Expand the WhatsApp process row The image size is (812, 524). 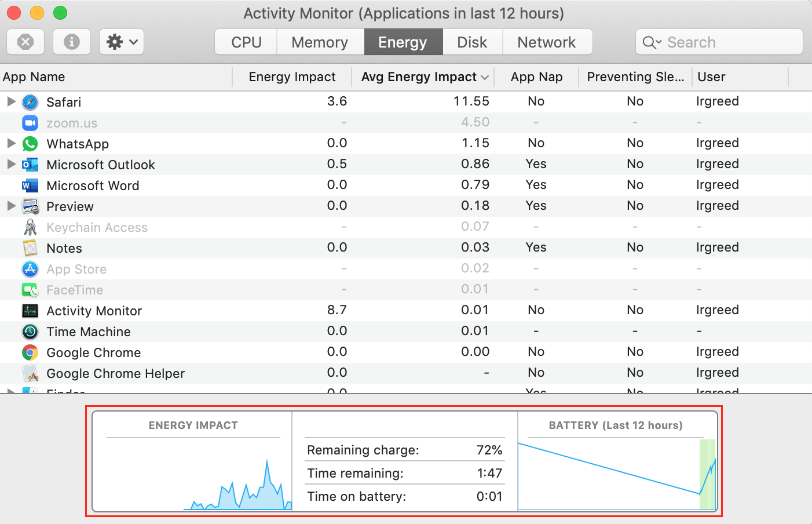[x=11, y=143]
